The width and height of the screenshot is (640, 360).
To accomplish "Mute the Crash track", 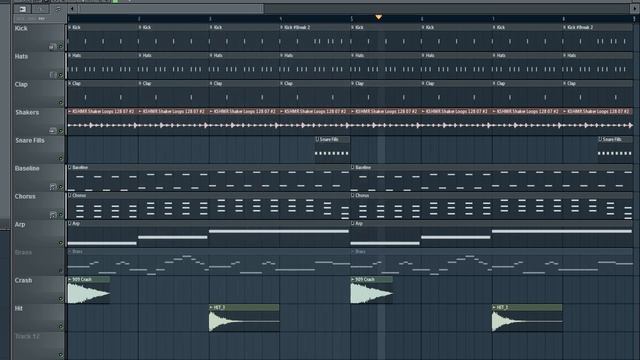I will [x=61, y=299].
